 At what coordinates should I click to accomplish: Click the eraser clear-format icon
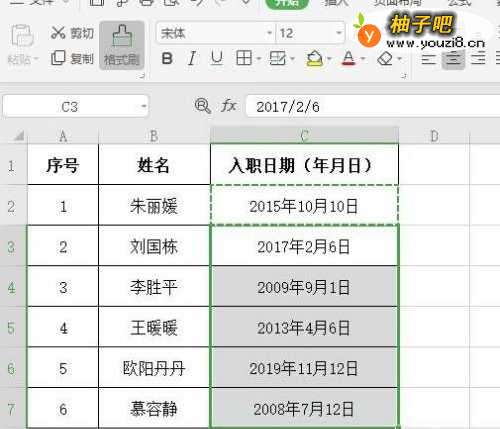point(385,59)
